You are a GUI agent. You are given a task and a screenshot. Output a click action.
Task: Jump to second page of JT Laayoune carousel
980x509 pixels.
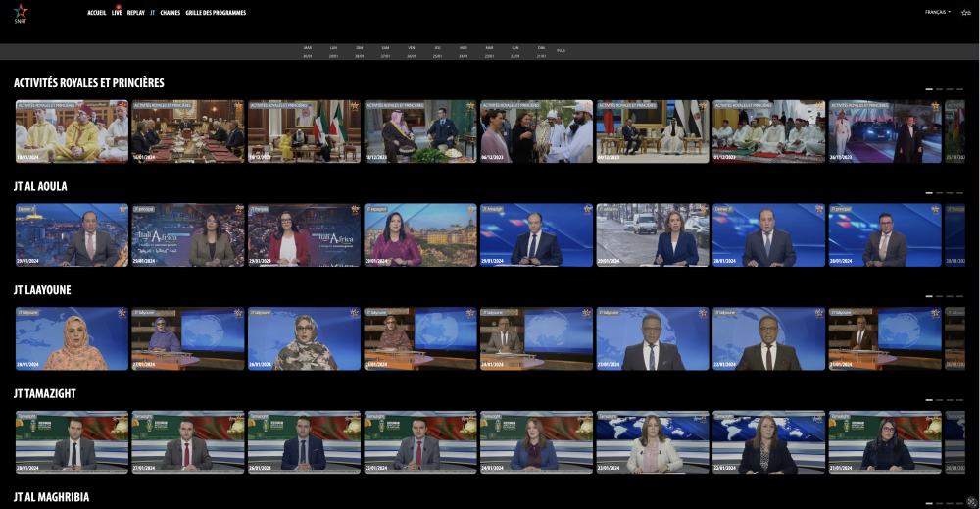[x=939, y=296]
